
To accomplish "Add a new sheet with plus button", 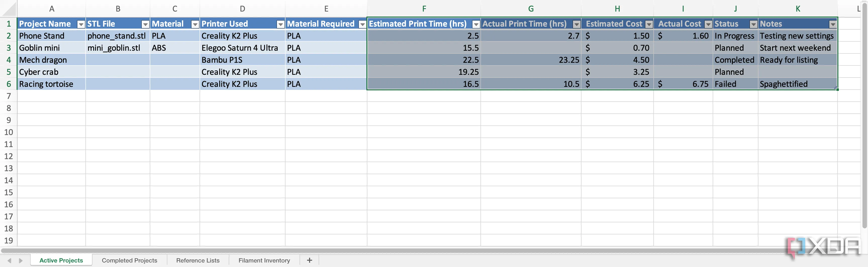I will pyautogui.click(x=309, y=260).
